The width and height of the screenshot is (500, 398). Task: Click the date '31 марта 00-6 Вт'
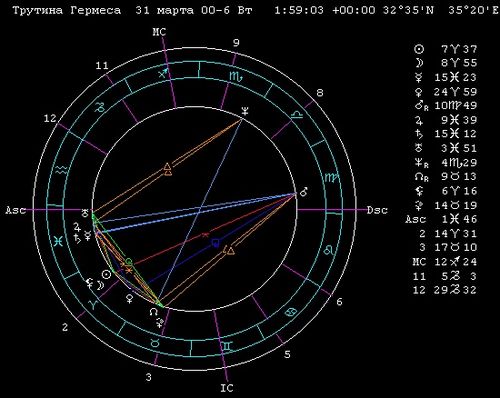[194, 10]
